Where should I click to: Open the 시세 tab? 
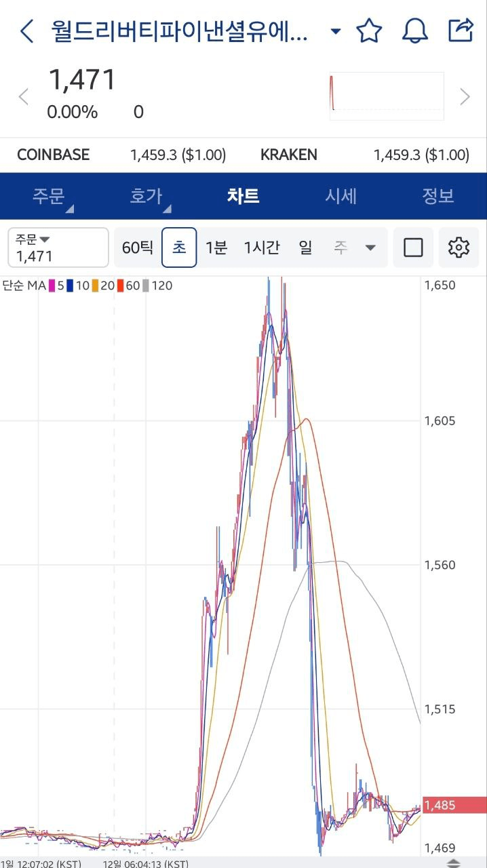[340, 197]
